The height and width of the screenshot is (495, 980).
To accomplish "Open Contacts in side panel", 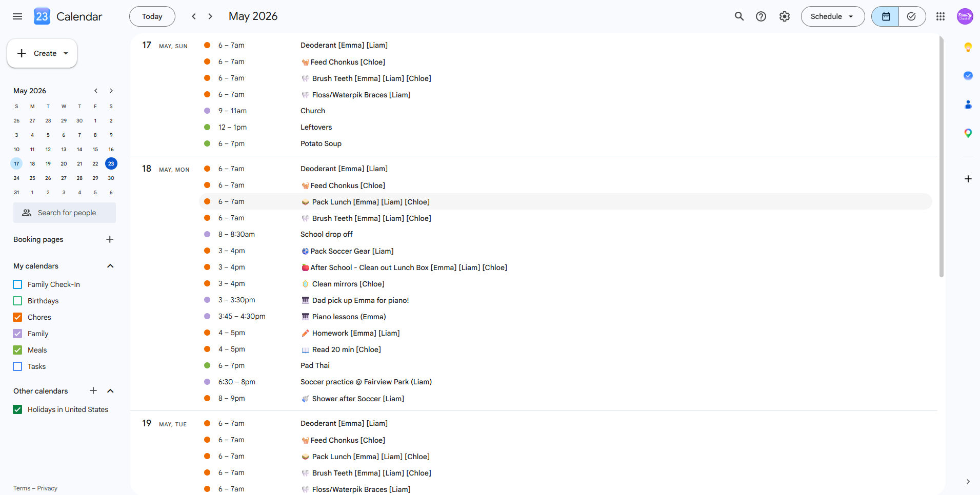I will coord(968,105).
